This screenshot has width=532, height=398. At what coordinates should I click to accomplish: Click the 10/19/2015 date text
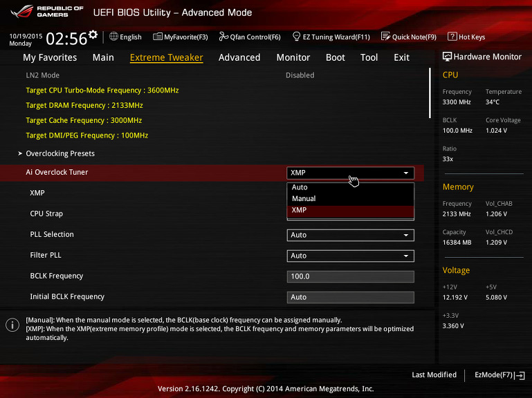(x=26, y=36)
